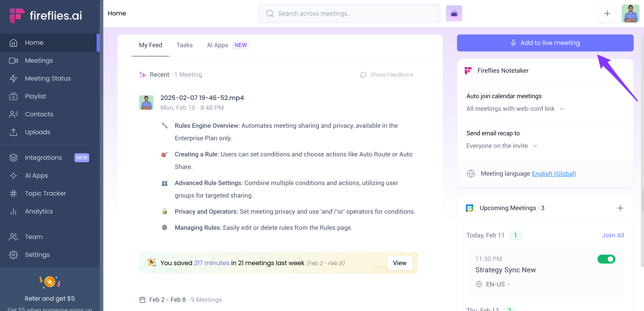Click Add to live meeting button
Viewport: 644px width, 311px height.
[x=545, y=43]
